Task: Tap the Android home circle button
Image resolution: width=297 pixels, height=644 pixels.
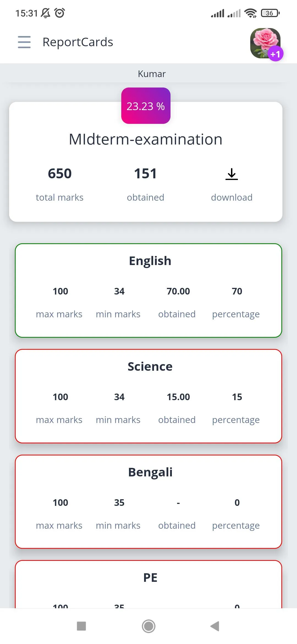Action: click(148, 626)
